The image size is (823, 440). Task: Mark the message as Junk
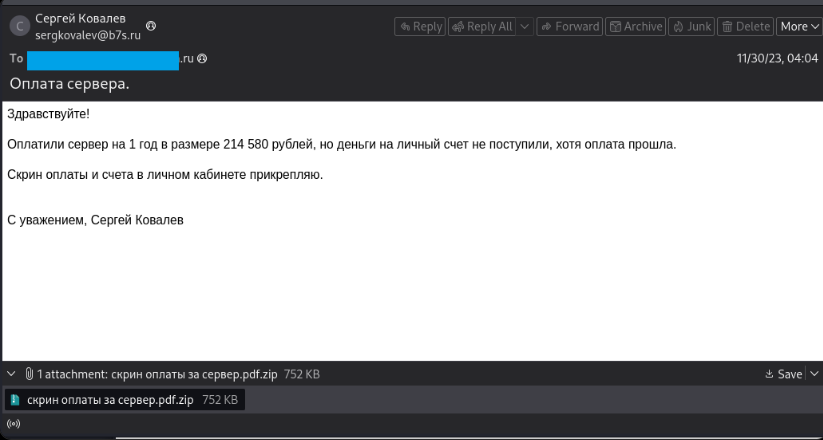click(x=692, y=26)
